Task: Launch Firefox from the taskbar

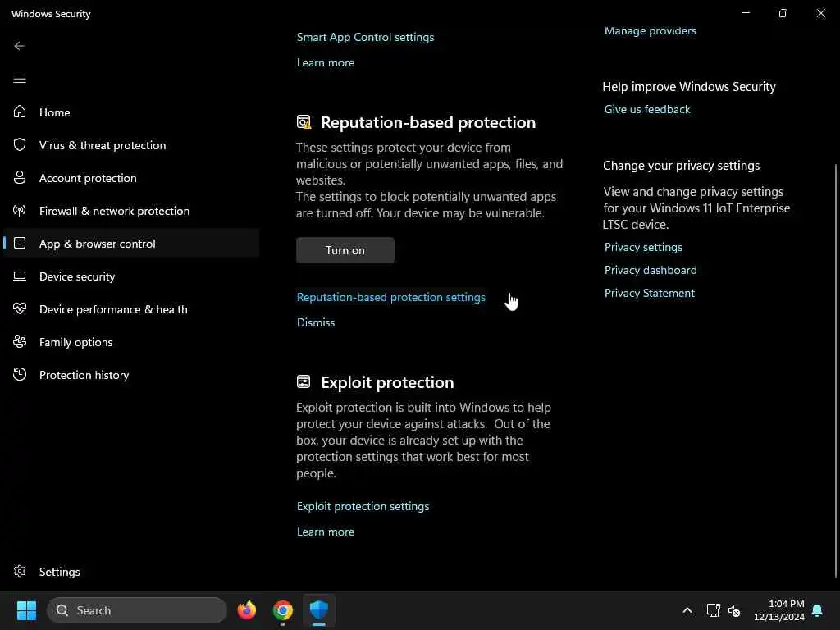Action: 246,610
